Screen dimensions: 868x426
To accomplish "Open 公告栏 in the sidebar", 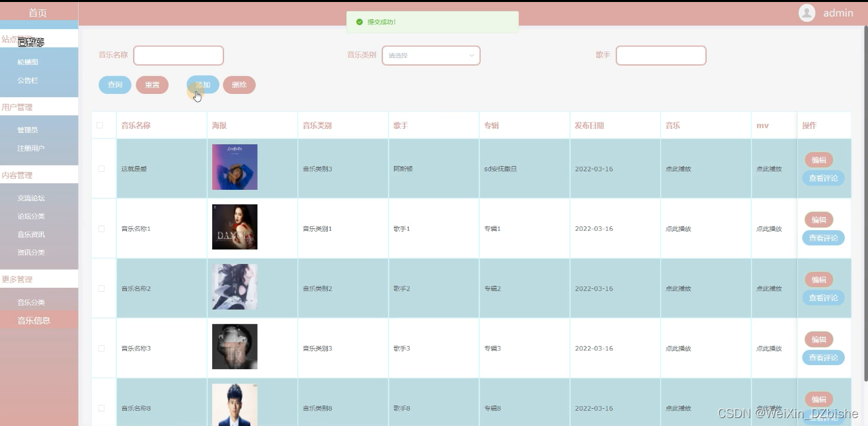I will (x=28, y=80).
